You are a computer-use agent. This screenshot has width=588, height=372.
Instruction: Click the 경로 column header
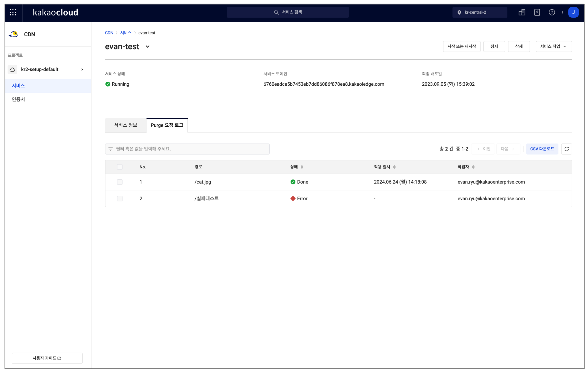pos(198,167)
